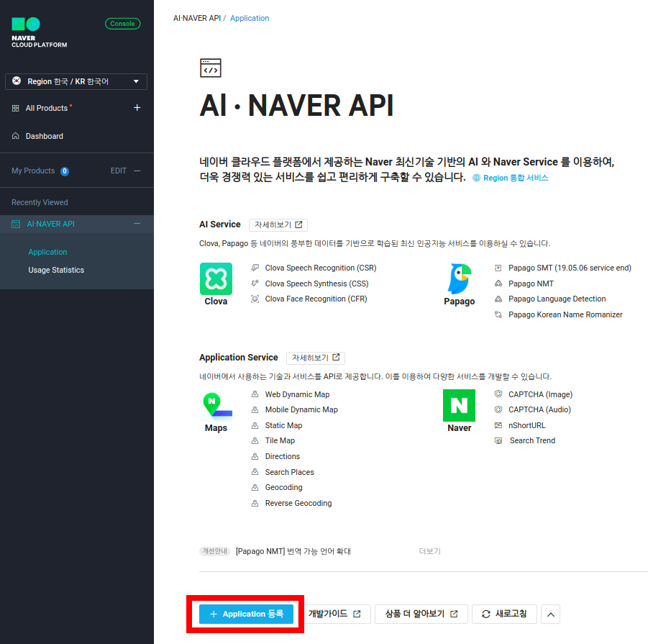Click the Papago SMT icon

click(498, 268)
